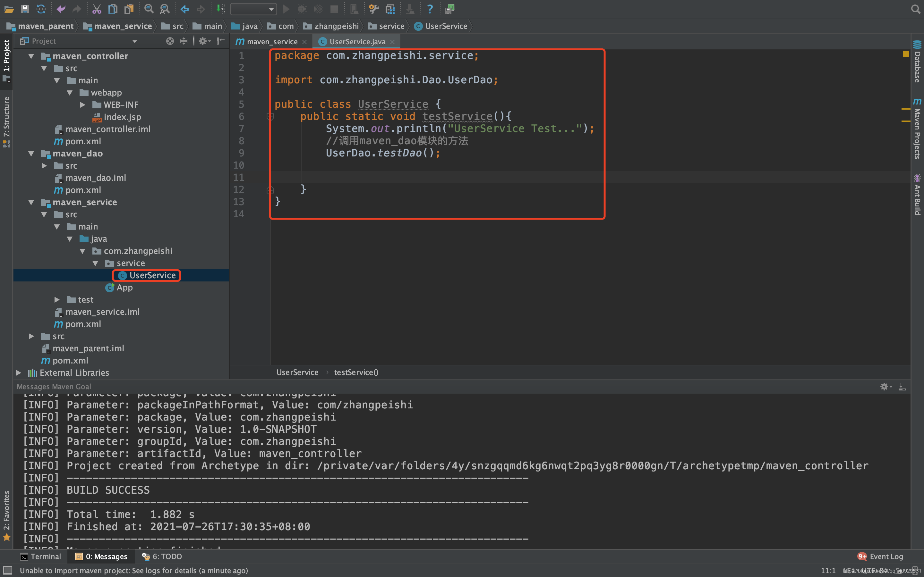The width and height of the screenshot is (924, 577).
Task: Click Collapse All icon in Project panel
Action: click(x=184, y=41)
